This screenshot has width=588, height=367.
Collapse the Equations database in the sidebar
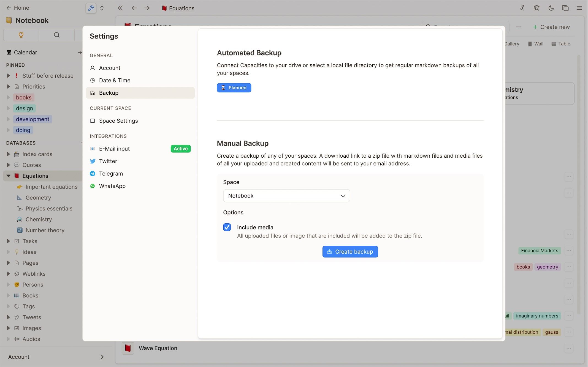[8, 176]
